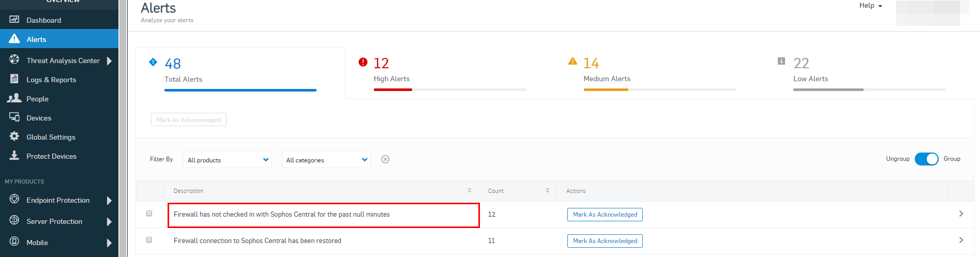Expand details arrow for connection restored alert

click(x=961, y=240)
